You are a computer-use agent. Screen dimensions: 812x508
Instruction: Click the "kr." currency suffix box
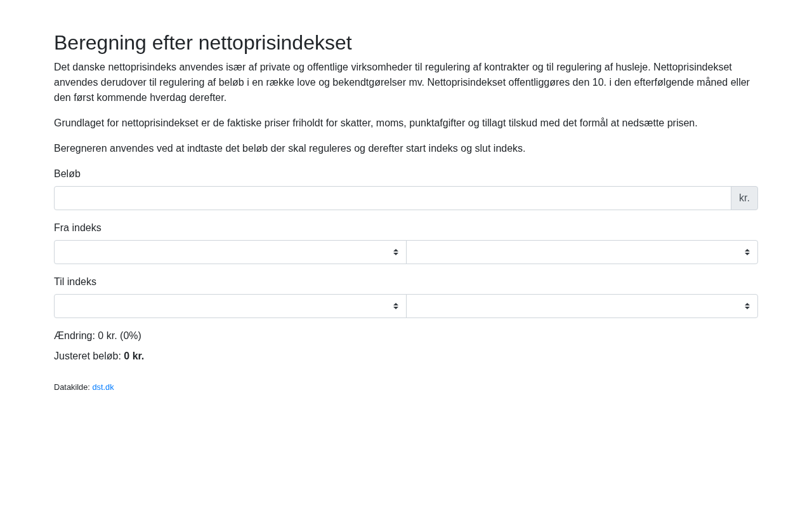[744, 198]
